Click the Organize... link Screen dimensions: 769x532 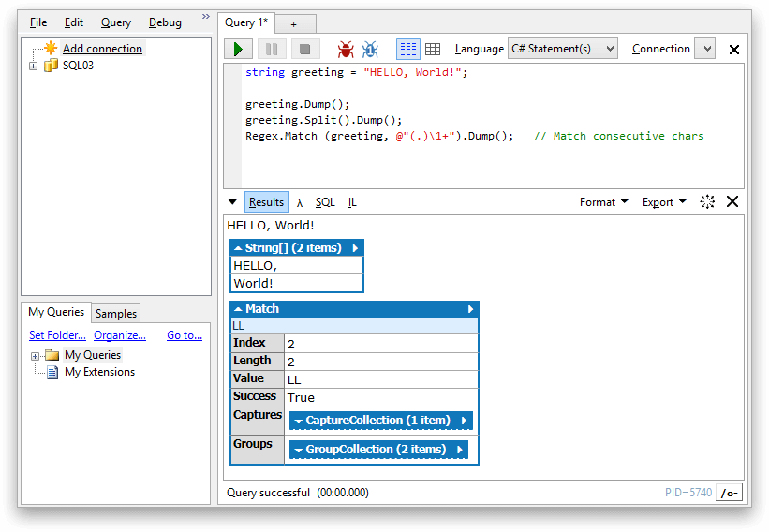[x=120, y=335]
